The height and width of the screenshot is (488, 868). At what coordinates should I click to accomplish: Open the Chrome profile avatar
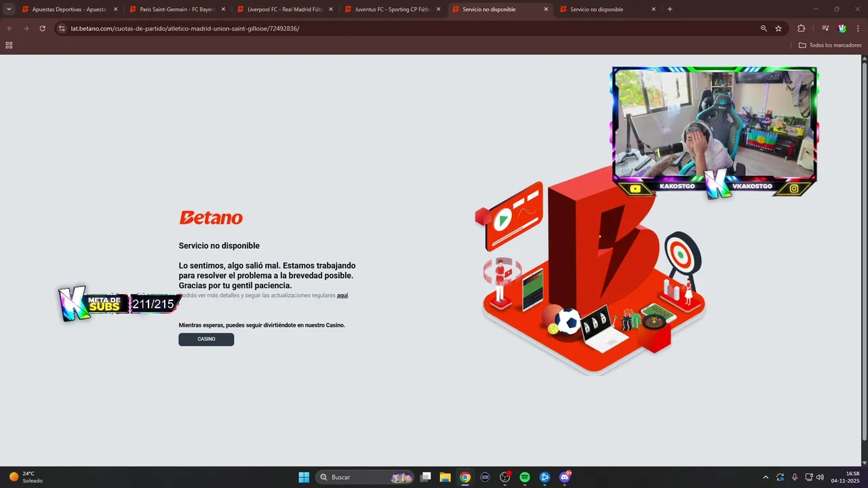pos(842,28)
